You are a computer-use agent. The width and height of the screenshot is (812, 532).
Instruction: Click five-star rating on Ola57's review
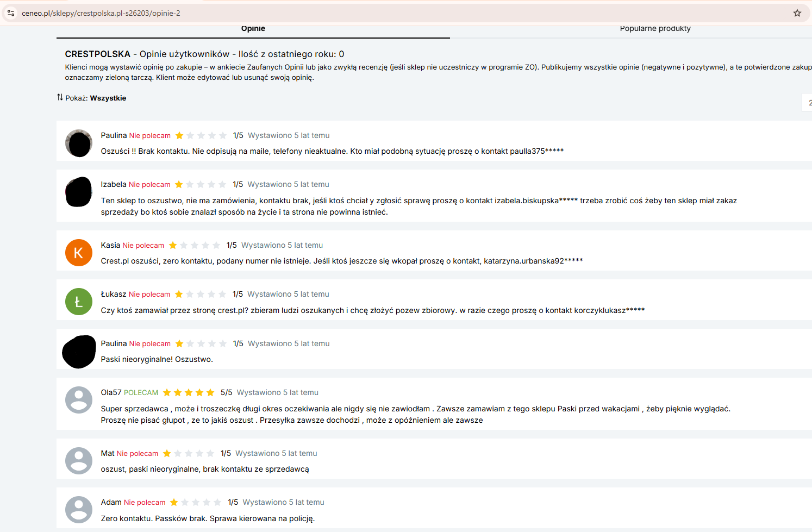point(189,393)
